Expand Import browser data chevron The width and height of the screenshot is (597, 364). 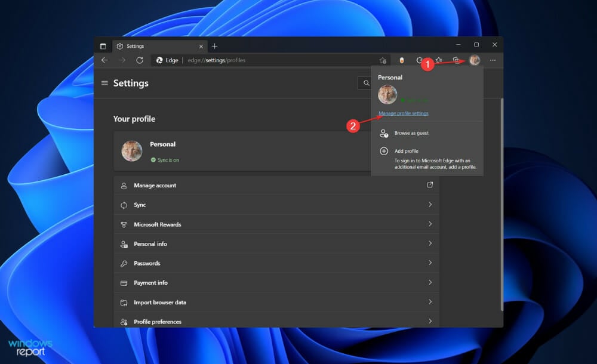430,302
